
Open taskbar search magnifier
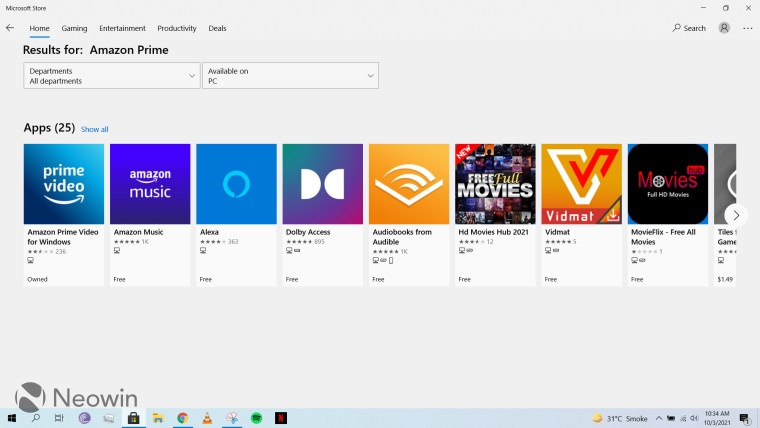point(35,418)
